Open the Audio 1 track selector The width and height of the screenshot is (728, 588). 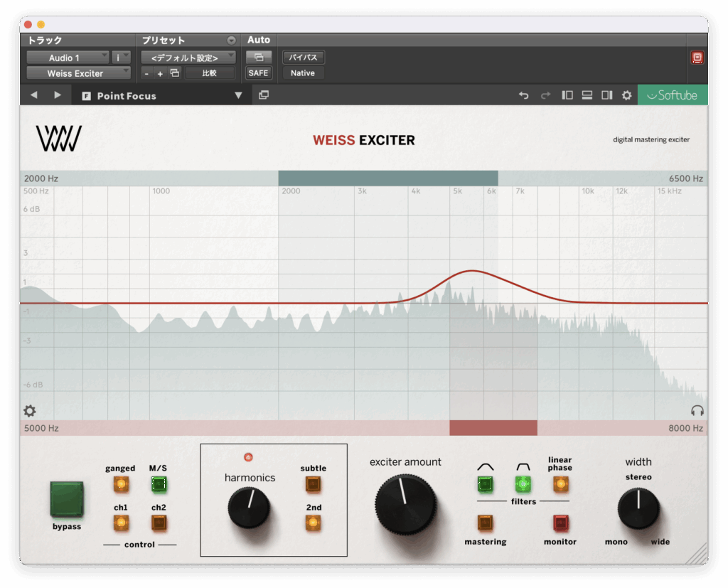pyautogui.click(x=68, y=58)
